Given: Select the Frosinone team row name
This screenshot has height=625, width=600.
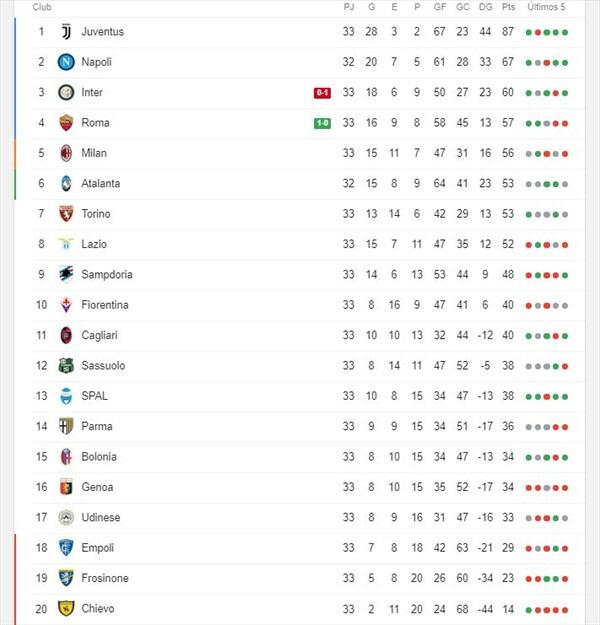Looking at the screenshot, I should [105, 578].
